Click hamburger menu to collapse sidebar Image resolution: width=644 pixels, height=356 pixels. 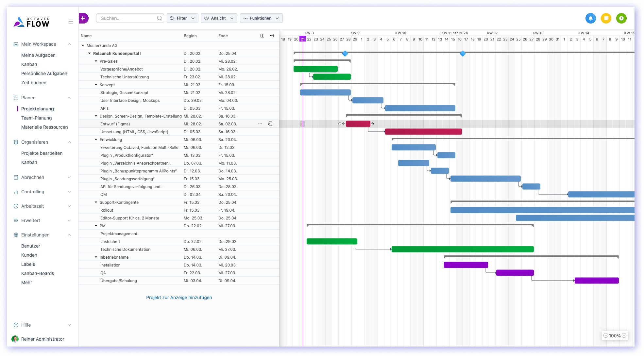pyautogui.click(x=71, y=22)
